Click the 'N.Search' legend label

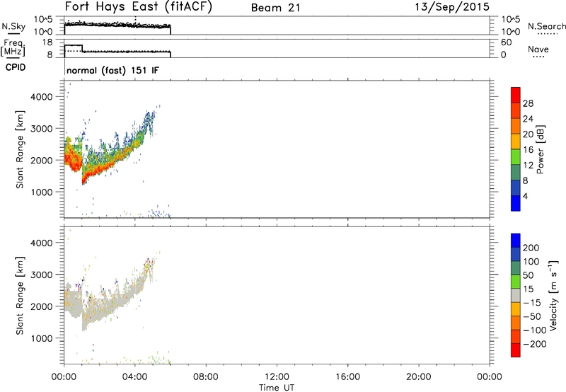coord(546,26)
